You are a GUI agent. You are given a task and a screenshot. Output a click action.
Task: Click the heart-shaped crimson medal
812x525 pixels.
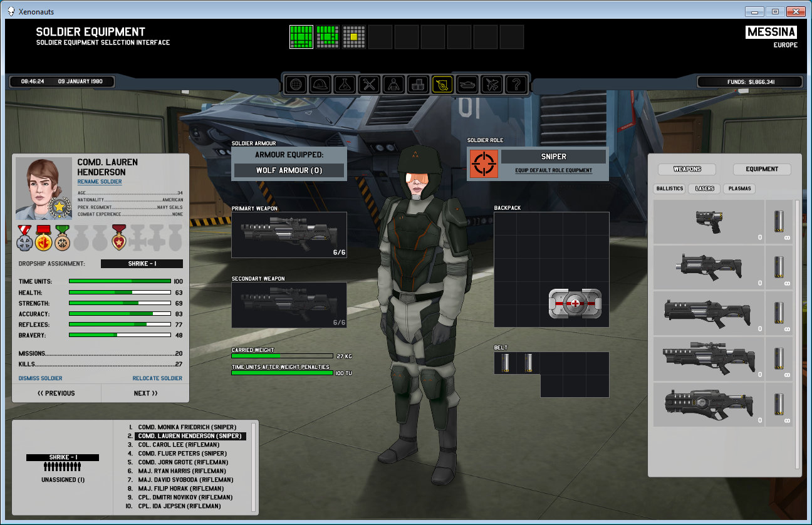point(119,237)
